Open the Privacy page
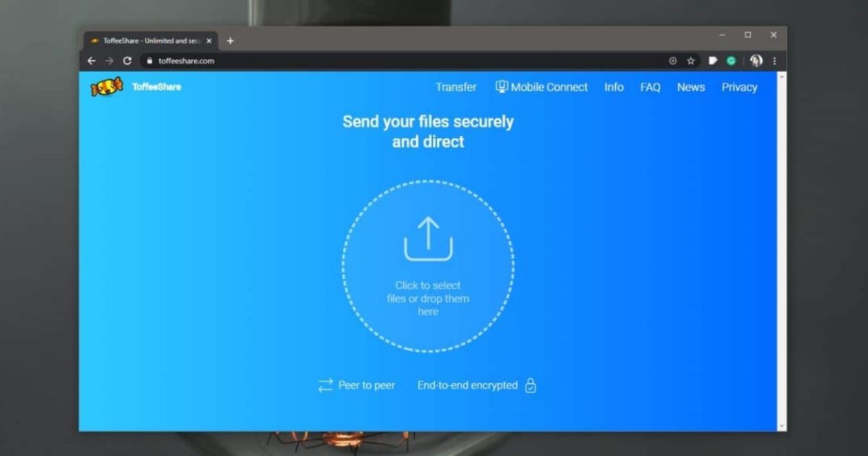The width and height of the screenshot is (868, 456). [x=739, y=87]
